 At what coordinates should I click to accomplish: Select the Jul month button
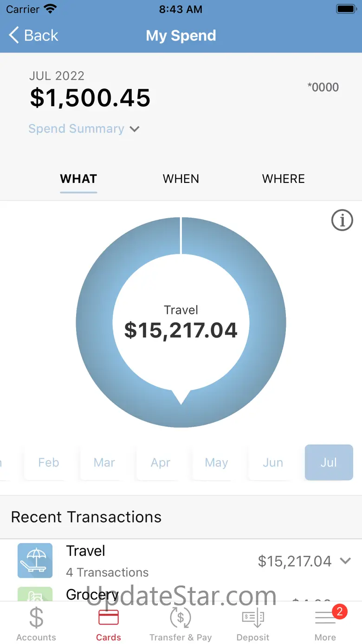329,462
